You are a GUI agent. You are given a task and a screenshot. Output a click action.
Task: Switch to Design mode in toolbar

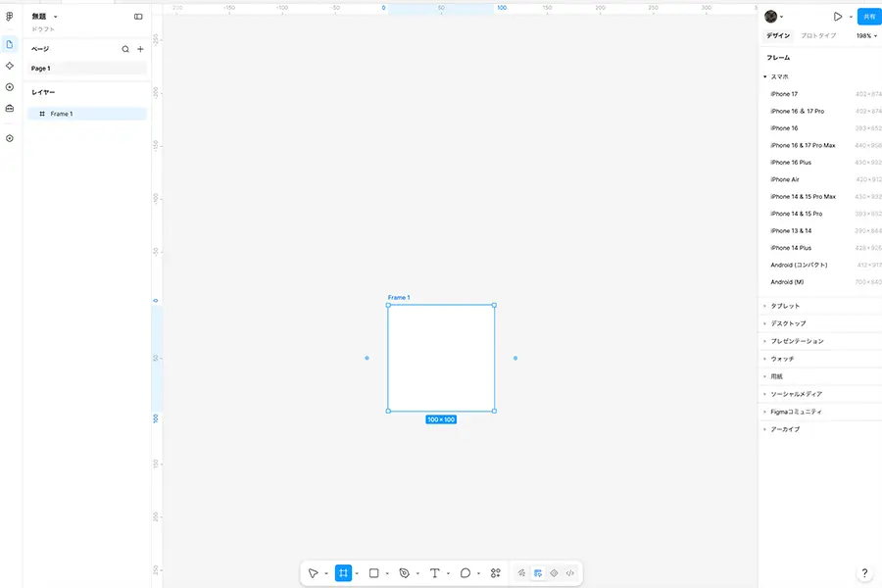[538, 572]
